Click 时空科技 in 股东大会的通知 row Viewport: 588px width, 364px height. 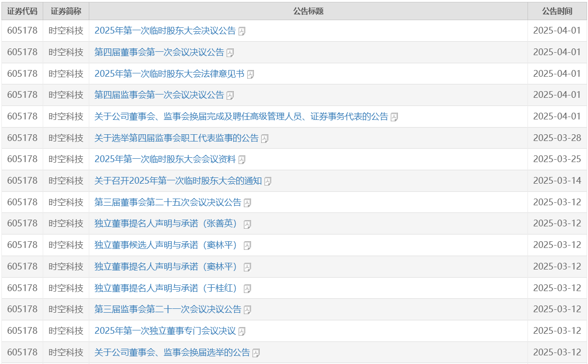tap(66, 181)
